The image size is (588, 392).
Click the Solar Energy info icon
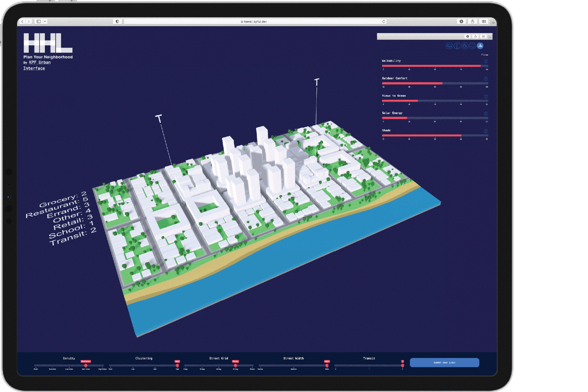(486, 114)
